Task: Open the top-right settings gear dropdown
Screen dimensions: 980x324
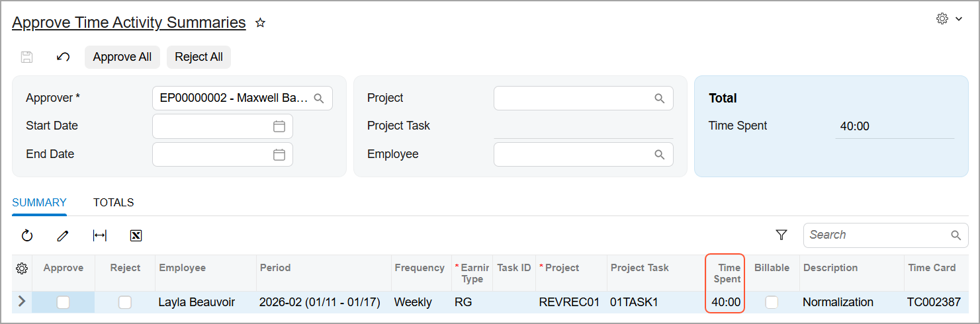Action: [950, 19]
